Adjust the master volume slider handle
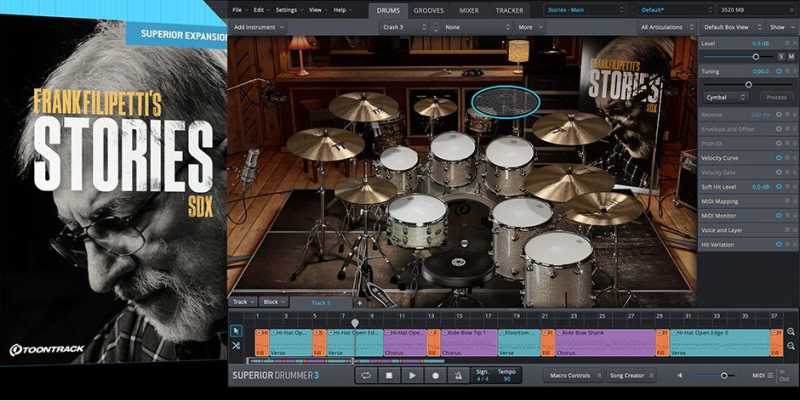Image resolution: width=800 pixels, height=401 pixels. coord(723,375)
